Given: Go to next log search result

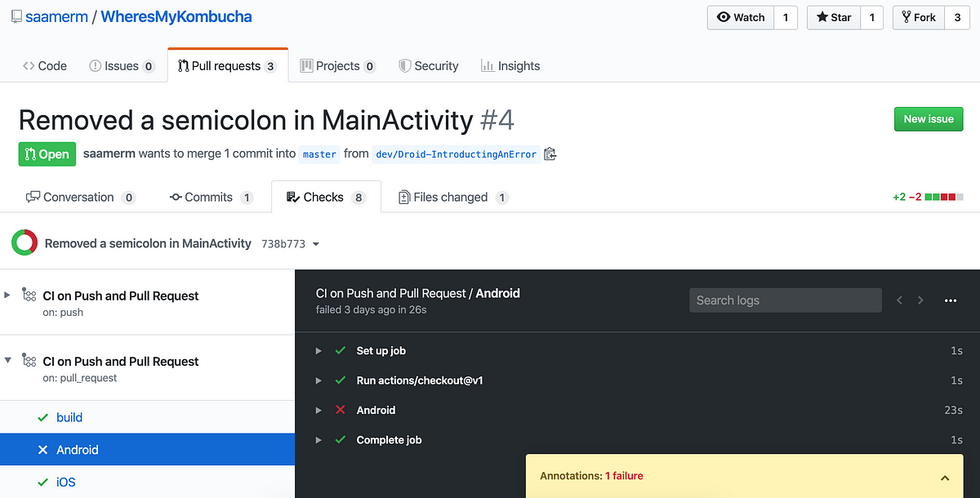Looking at the screenshot, I should 920,300.
